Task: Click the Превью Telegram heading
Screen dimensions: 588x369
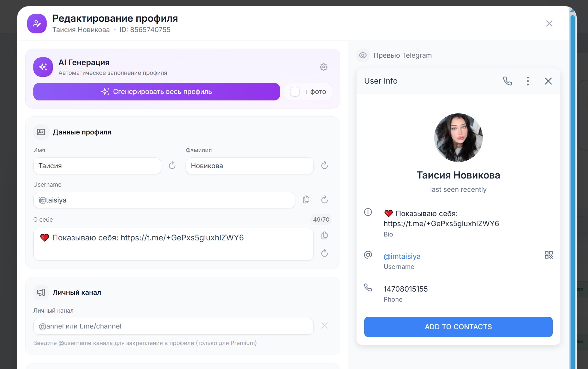Action: coord(402,55)
